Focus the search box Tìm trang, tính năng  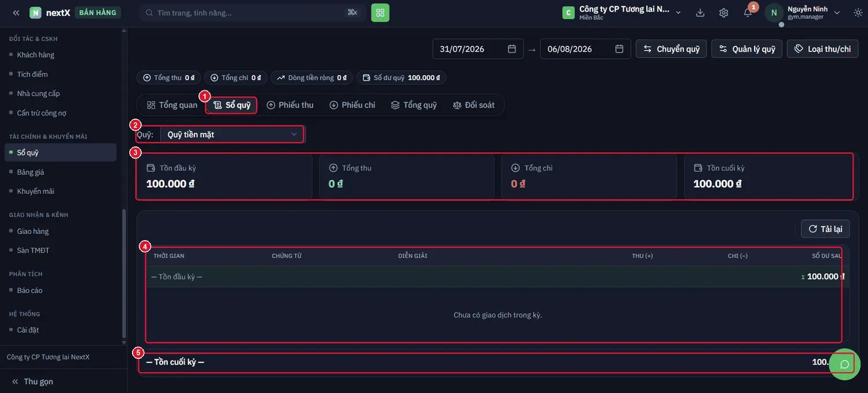[252, 13]
